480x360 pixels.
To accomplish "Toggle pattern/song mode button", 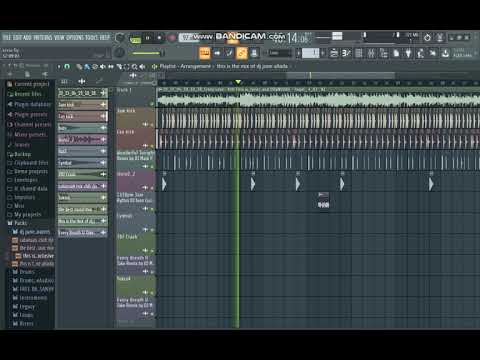I will click(135, 38).
